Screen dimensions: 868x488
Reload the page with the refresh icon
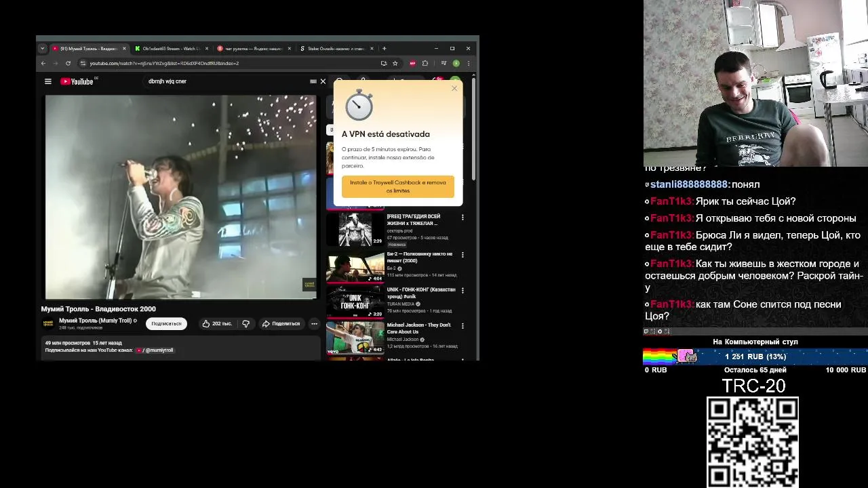68,63
